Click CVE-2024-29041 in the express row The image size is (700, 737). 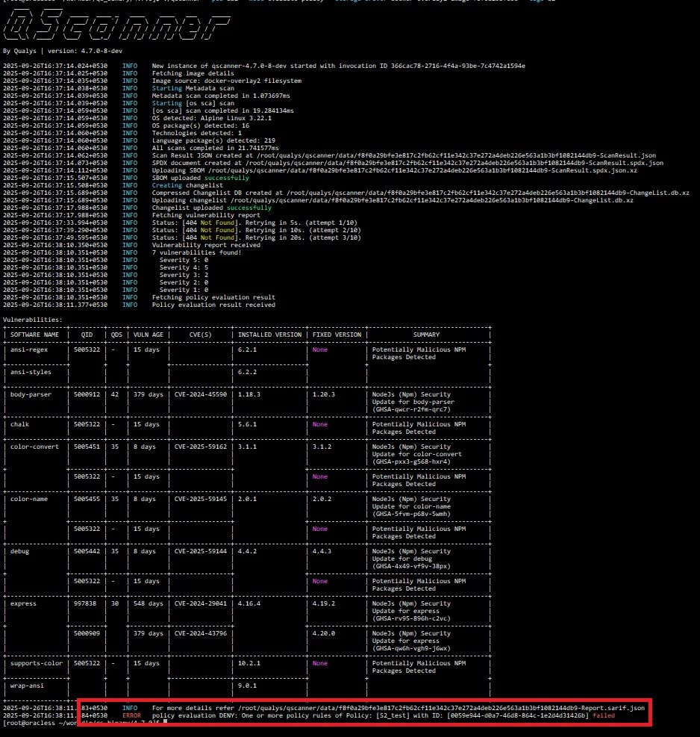[201, 603]
